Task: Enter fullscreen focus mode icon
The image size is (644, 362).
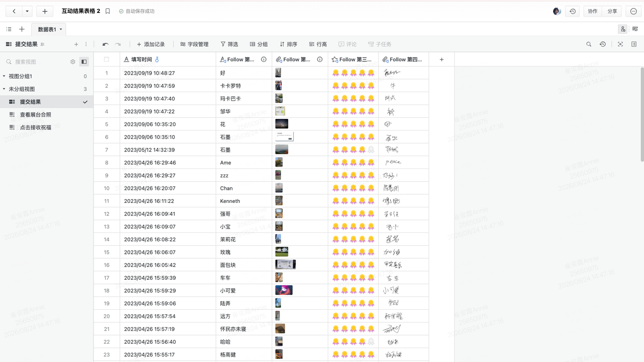Action: 620,44
